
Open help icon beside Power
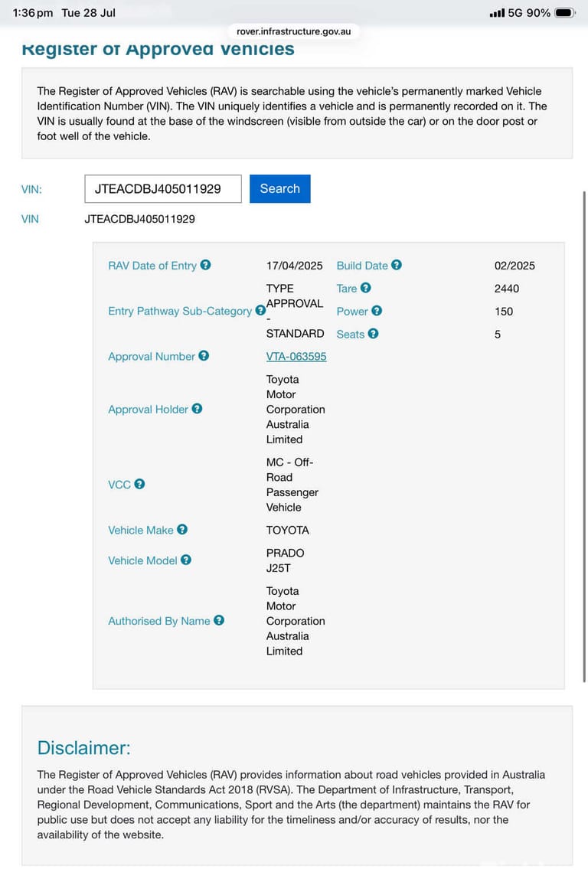click(377, 311)
